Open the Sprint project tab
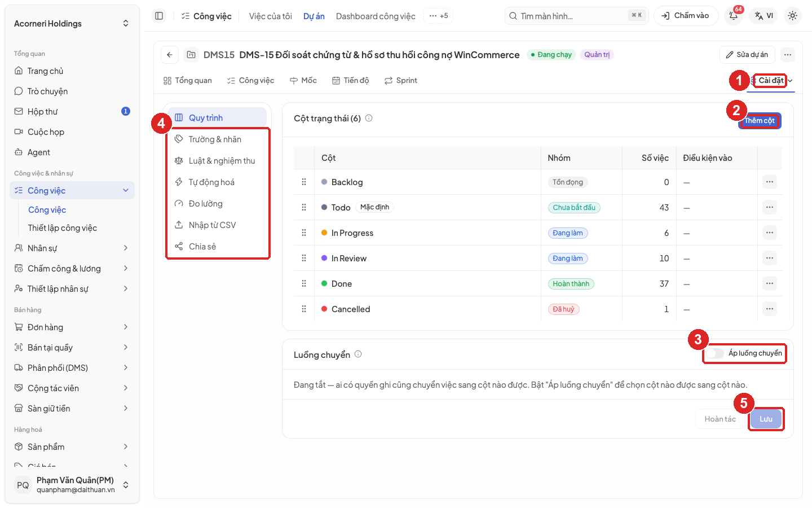The image size is (812, 508). pyautogui.click(x=401, y=81)
